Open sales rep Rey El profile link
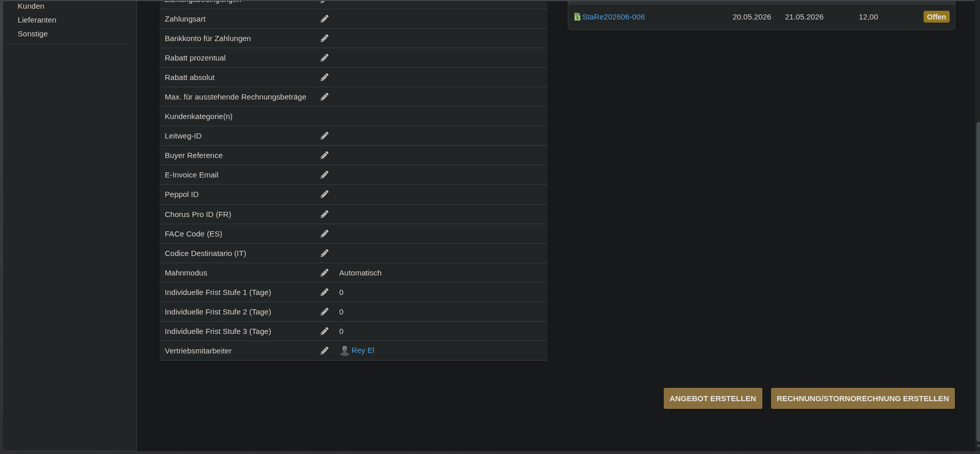This screenshot has width=980, height=454. [363, 350]
